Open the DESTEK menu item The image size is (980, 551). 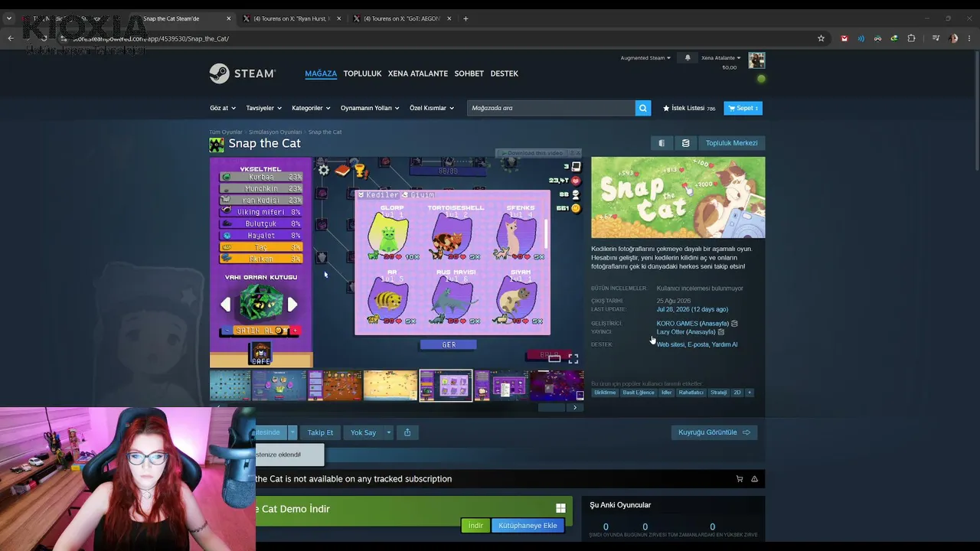click(505, 73)
